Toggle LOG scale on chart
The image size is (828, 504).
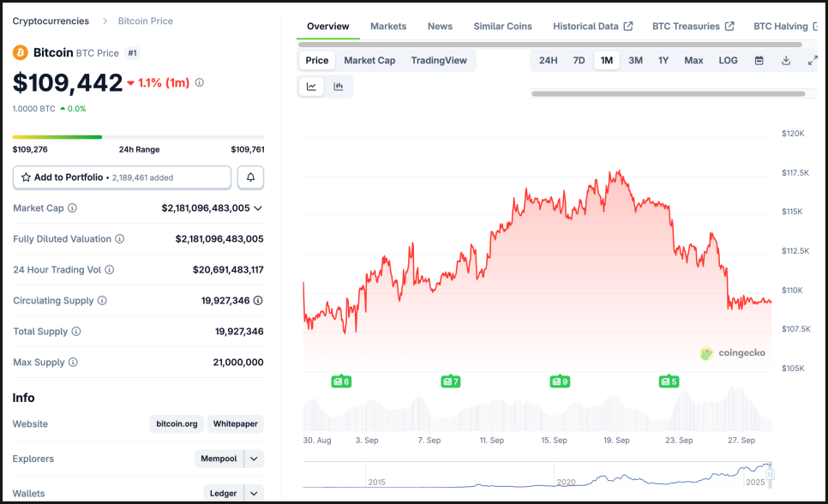(728, 60)
